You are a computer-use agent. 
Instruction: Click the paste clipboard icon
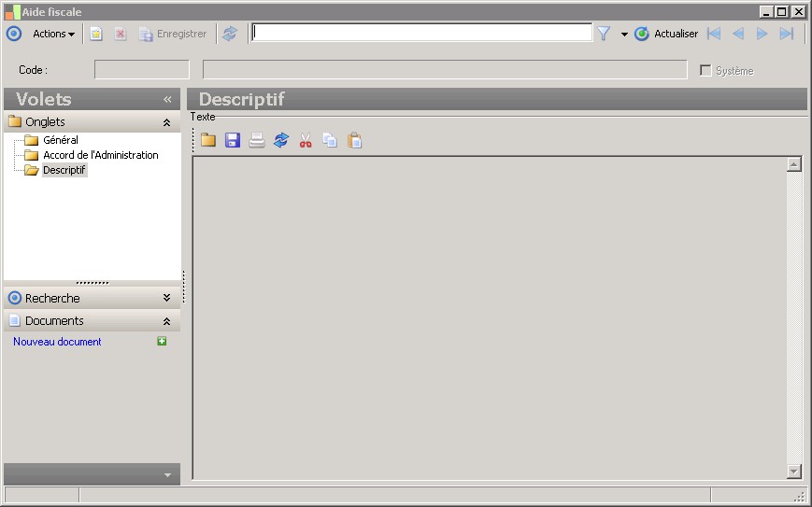pos(355,140)
